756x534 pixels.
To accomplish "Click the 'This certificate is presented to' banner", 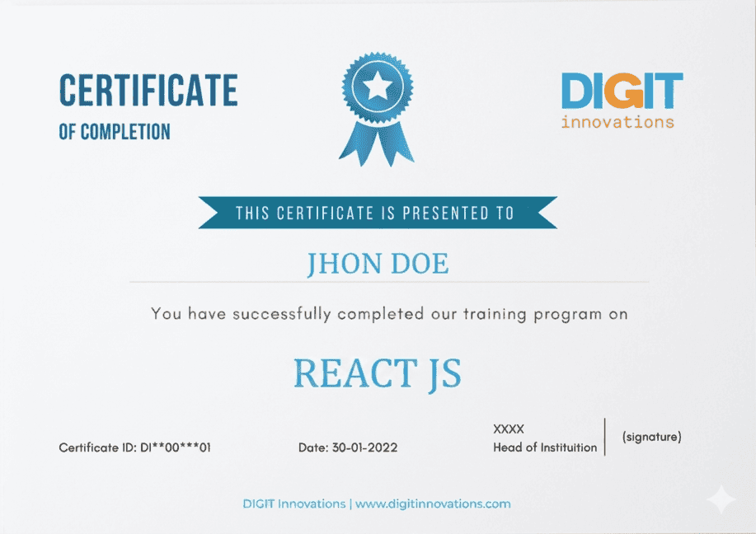I will click(x=378, y=213).
